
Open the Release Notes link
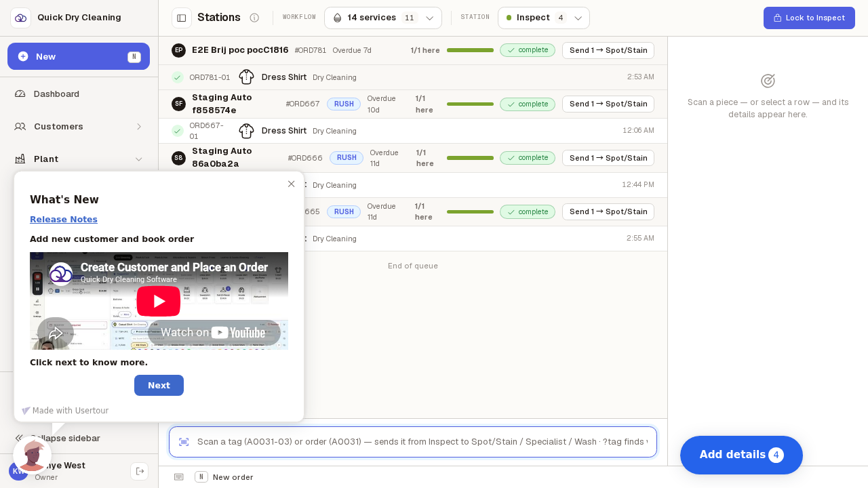pos(64,219)
